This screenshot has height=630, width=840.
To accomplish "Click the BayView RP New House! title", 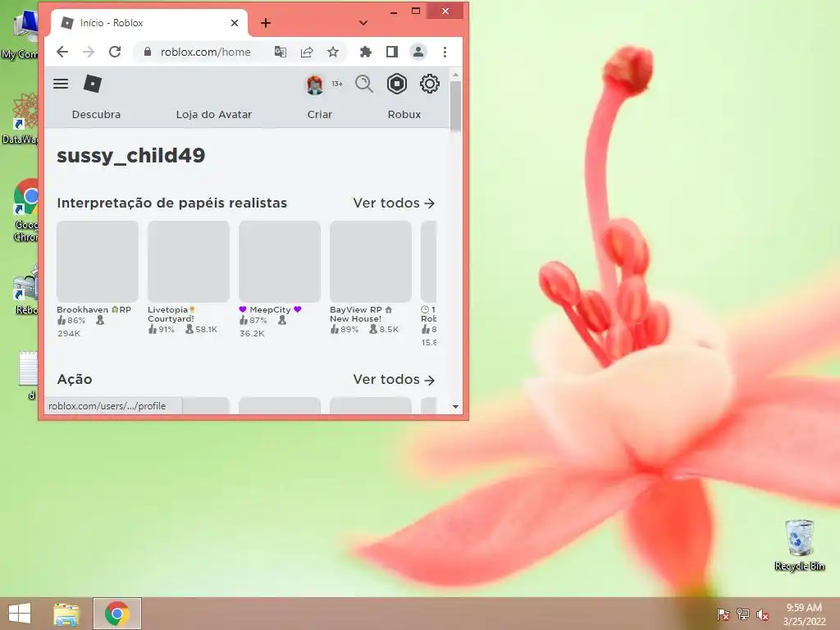I will point(361,314).
